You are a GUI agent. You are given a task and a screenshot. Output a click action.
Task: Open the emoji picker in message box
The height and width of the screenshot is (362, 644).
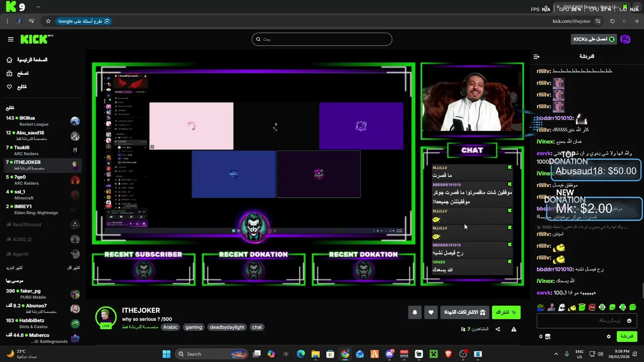point(629,320)
